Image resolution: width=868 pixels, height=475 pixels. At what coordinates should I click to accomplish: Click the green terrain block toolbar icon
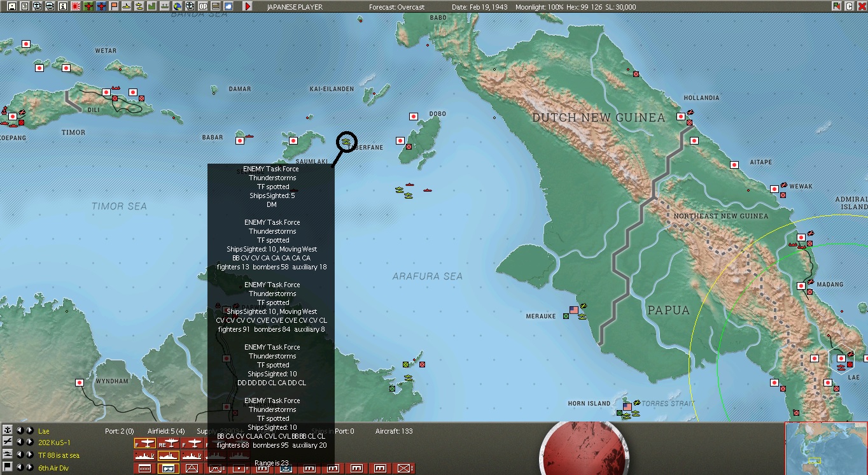(x=152, y=6)
